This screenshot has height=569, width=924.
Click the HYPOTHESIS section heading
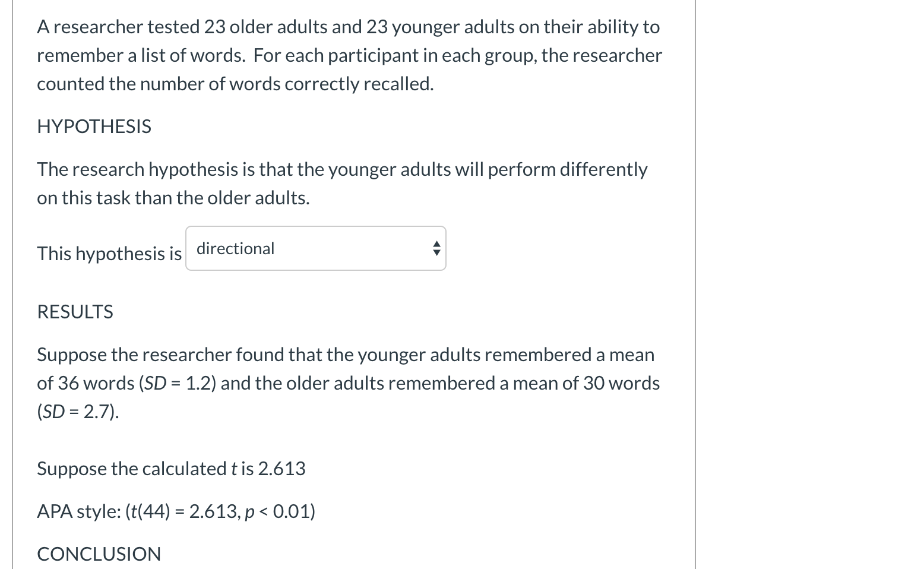pos(93,126)
